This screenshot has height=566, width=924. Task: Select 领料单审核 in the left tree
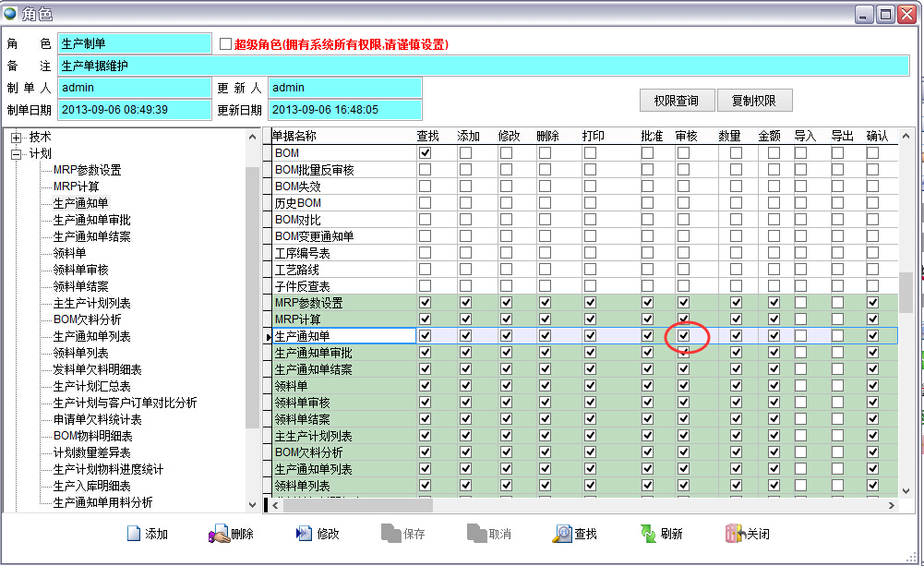(81, 270)
